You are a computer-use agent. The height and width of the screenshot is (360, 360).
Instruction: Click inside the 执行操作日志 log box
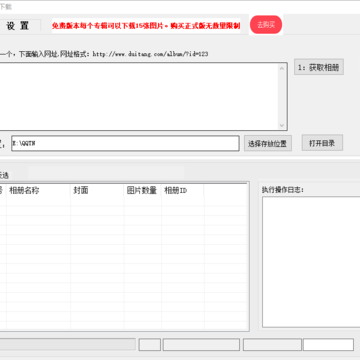click(x=311, y=262)
